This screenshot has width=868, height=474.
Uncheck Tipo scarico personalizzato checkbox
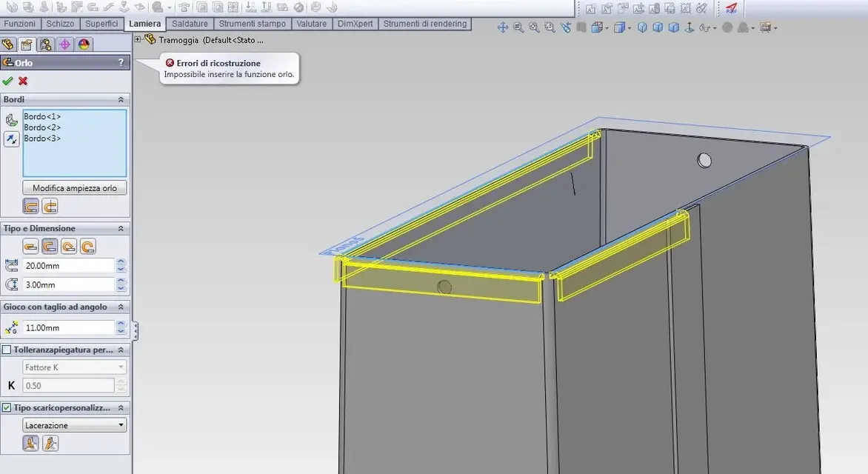click(7, 407)
